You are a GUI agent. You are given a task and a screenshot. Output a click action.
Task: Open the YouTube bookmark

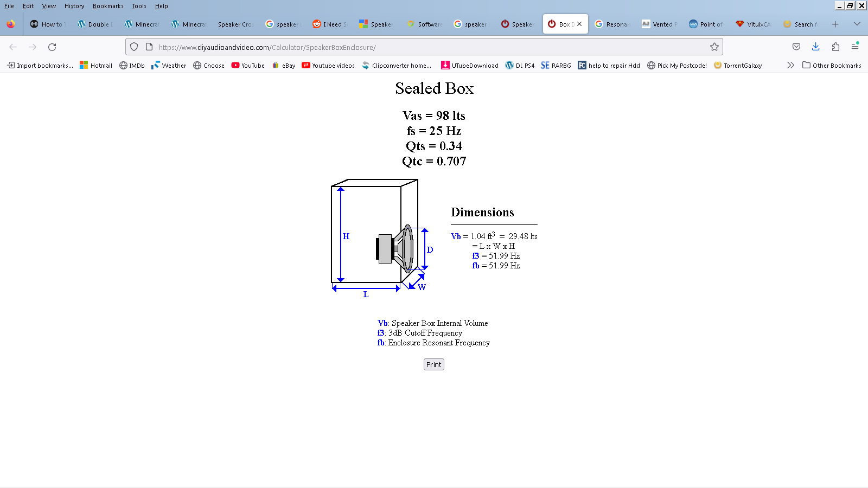click(248, 65)
